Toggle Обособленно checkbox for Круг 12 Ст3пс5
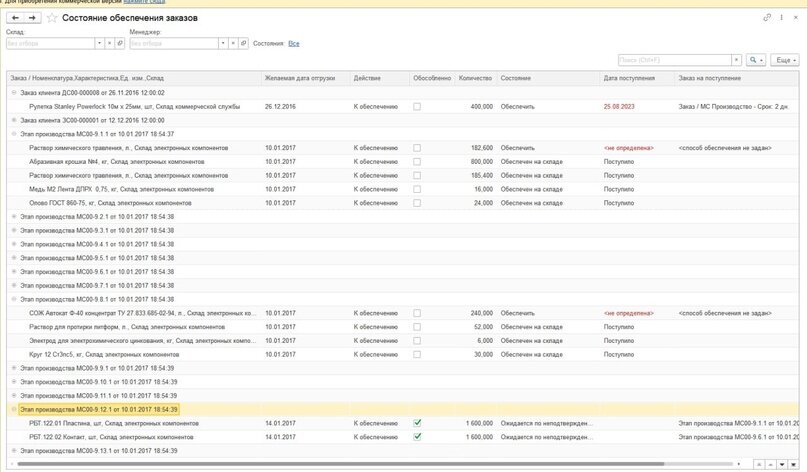807x472 pixels. click(417, 355)
